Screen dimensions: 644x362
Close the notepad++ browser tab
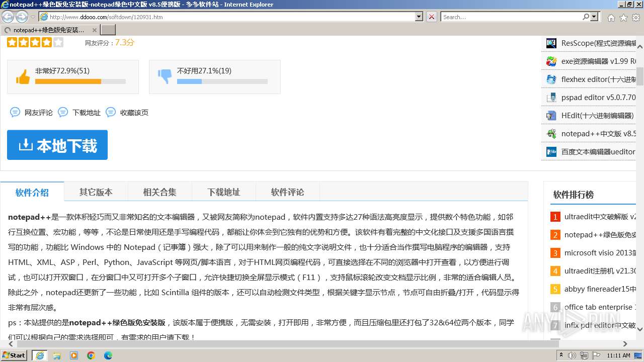tap(94, 30)
